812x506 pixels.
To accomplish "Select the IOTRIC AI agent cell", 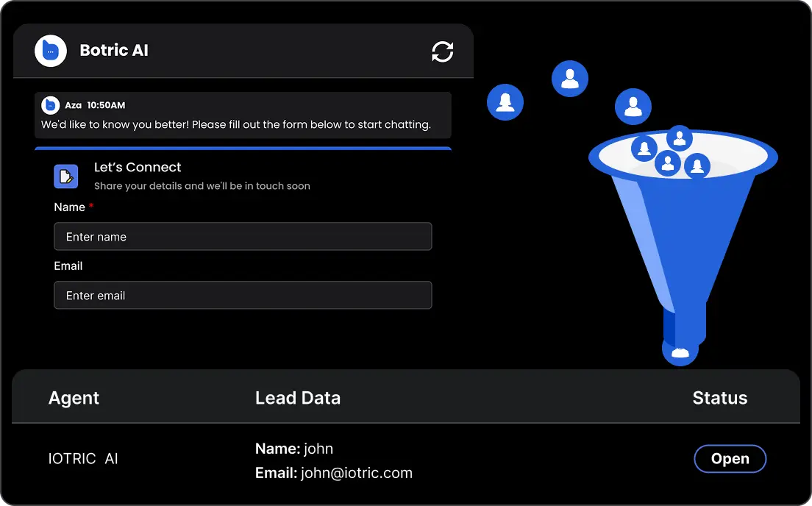I will [83, 458].
